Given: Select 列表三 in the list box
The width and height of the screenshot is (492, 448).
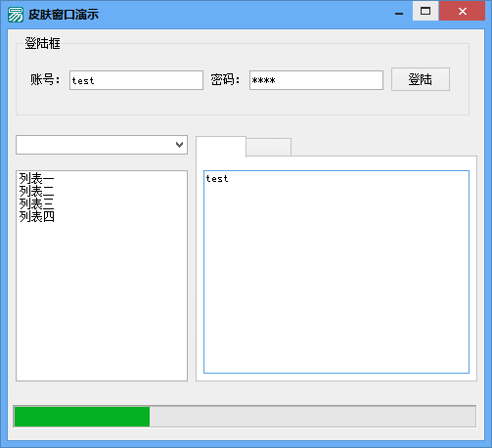Looking at the screenshot, I should [36, 203].
